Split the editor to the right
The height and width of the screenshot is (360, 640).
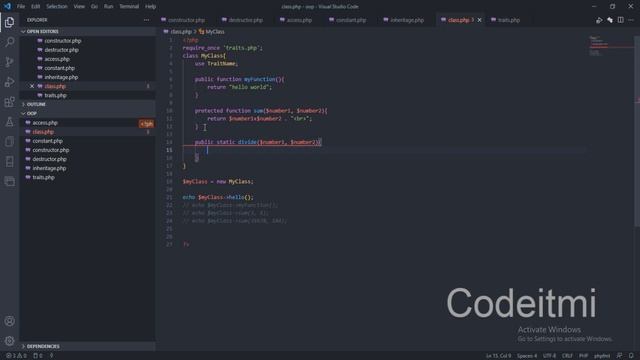tap(620, 20)
